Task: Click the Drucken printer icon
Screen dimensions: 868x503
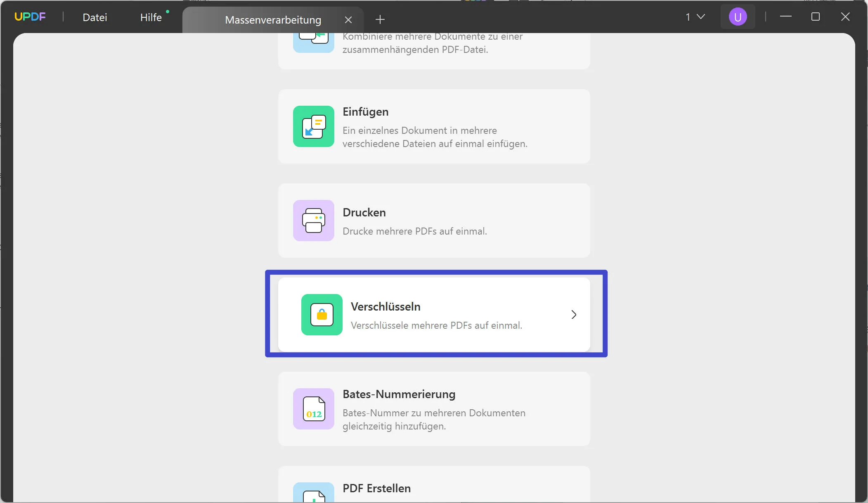Action: click(x=313, y=221)
